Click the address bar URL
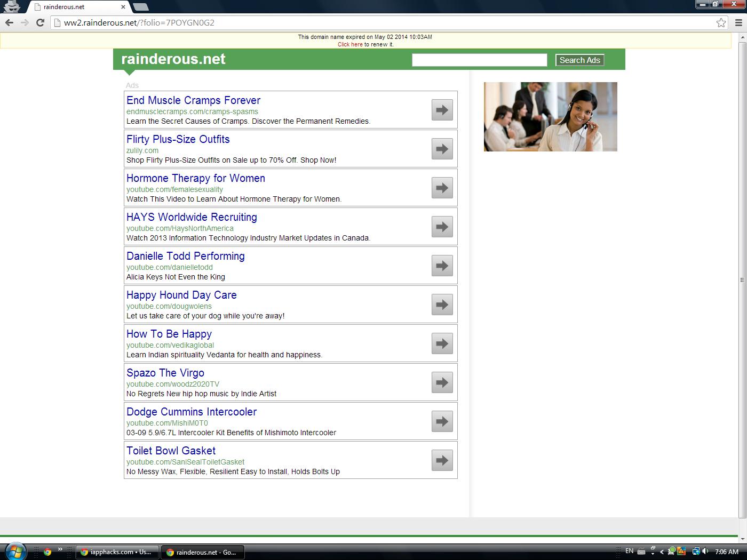 point(139,22)
